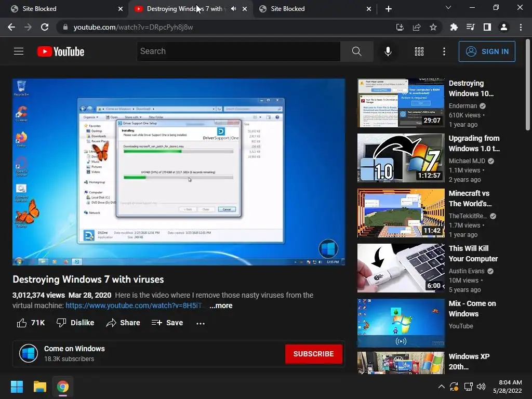Dislike the video
The height and width of the screenshot is (399, 532).
pyautogui.click(x=75, y=323)
